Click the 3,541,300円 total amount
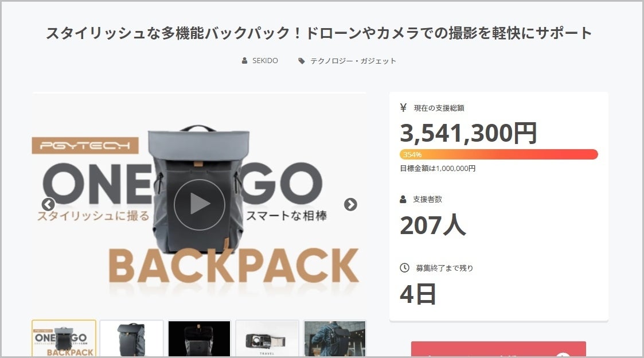This screenshot has width=644, height=358. (x=468, y=133)
